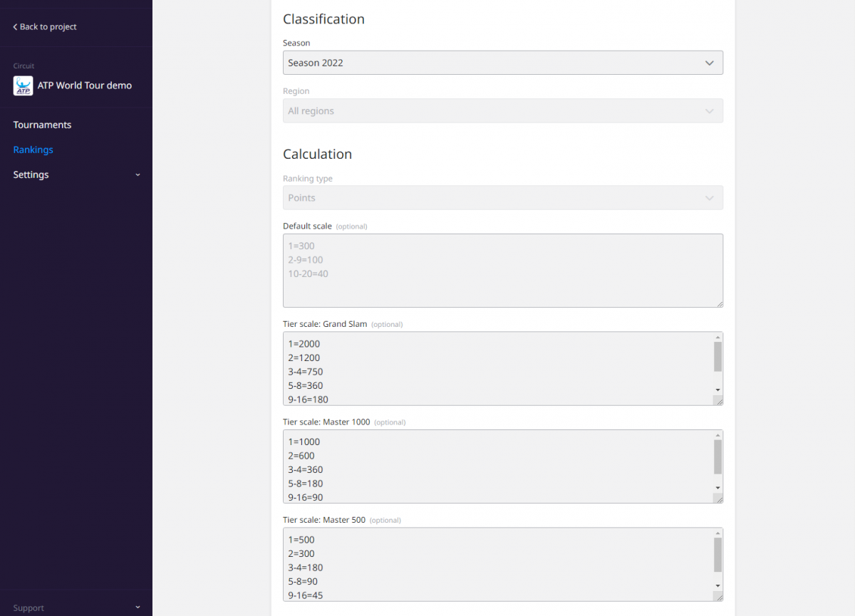Click resize handle of Master 500 box
Screen dimensions: 855x616
pos(718,597)
